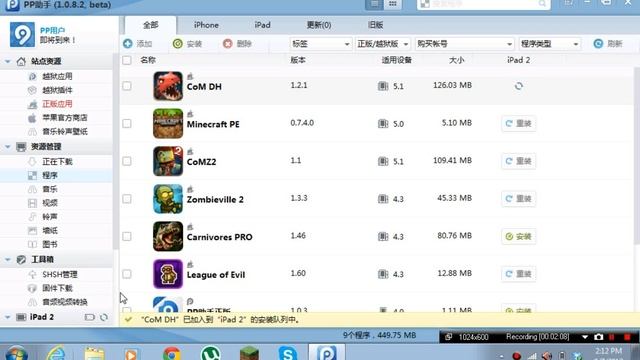Expand the iPad 2 device section
The height and width of the screenshot is (360, 640).
tap(8, 317)
